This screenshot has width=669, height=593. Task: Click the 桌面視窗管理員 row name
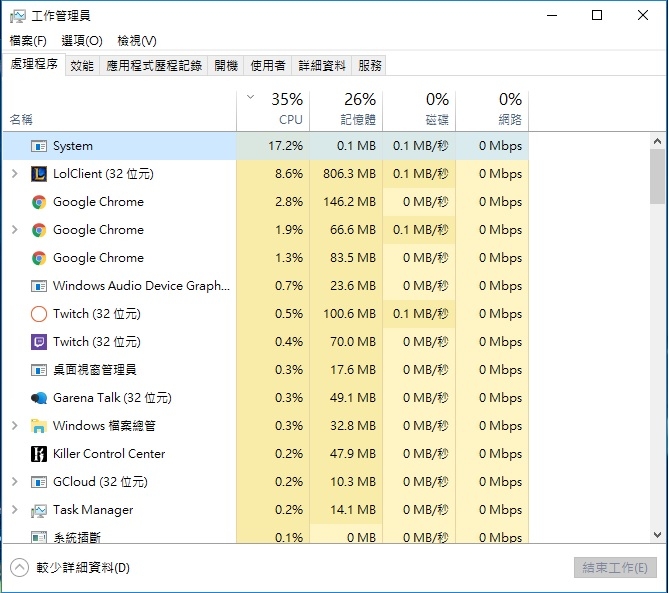point(94,369)
